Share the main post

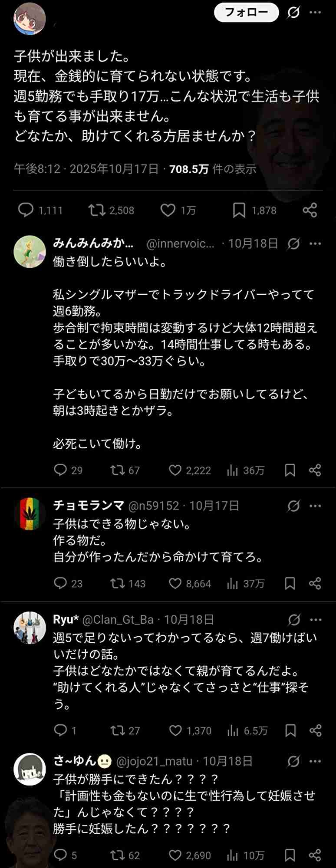pos(310,210)
